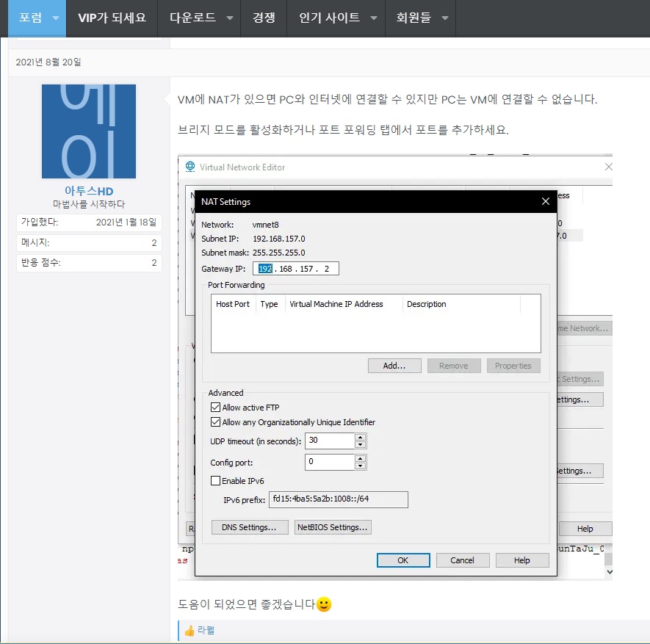Uncheck Allow any Organizationally Unique Identifier
Image resolution: width=650 pixels, height=644 pixels.
(215, 422)
